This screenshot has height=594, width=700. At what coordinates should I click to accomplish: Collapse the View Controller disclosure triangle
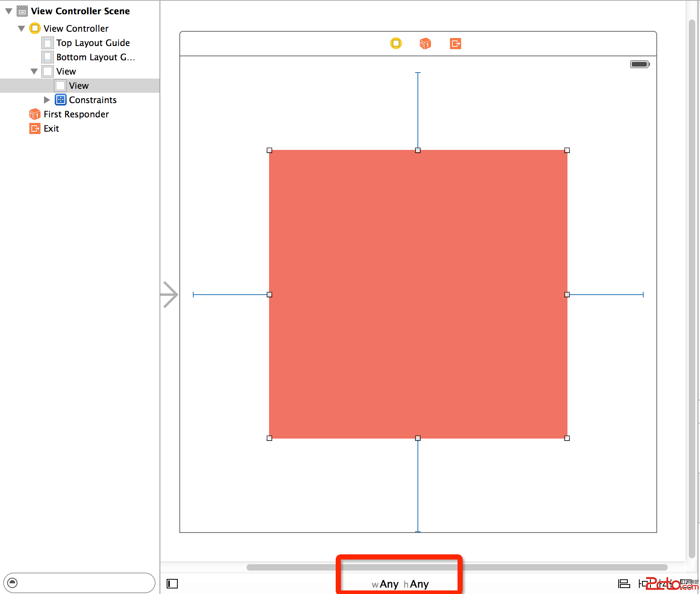tap(21, 29)
